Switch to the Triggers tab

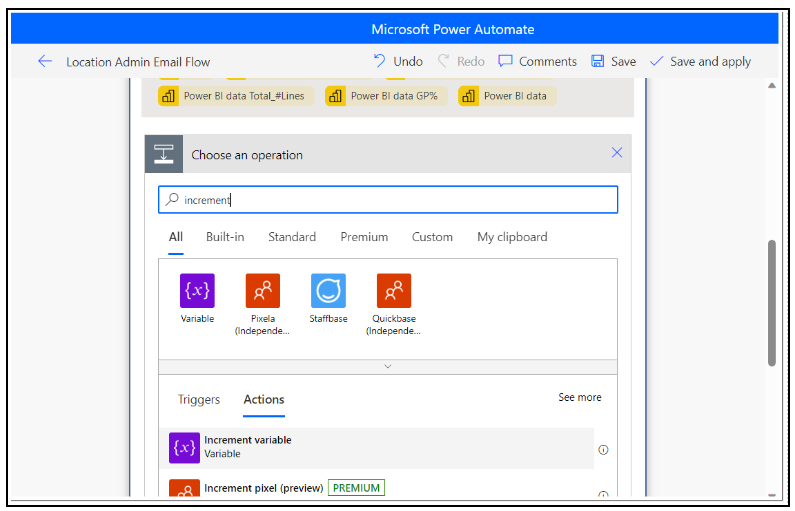[199, 399]
